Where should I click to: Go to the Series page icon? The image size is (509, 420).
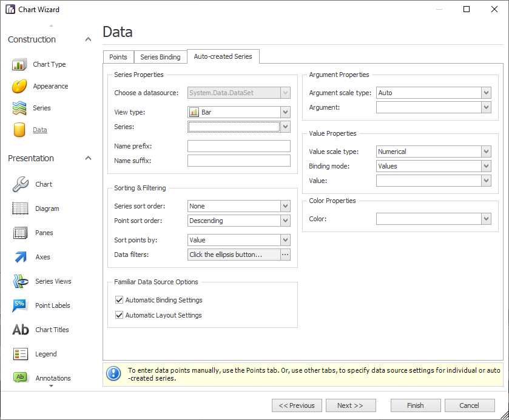[x=19, y=108]
